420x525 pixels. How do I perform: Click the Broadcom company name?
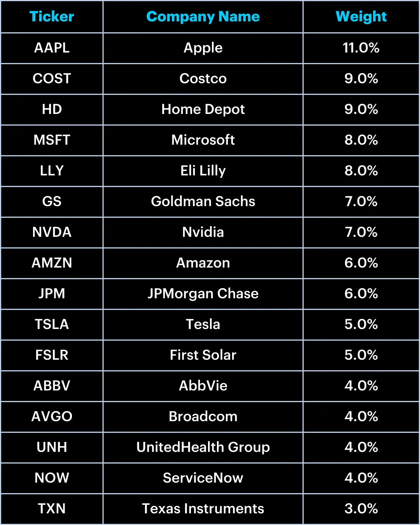click(x=203, y=416)
